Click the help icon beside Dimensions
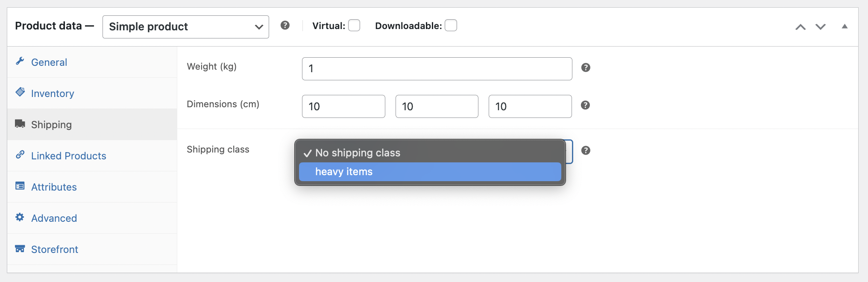This screenshot has height=282, width=868. point(586,105)
